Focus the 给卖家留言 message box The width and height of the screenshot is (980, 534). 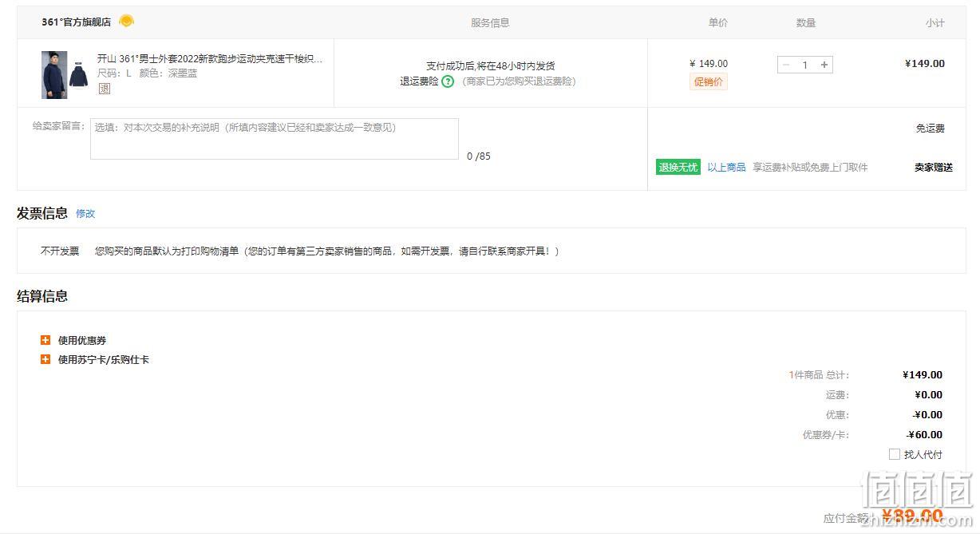coord(275,139)
